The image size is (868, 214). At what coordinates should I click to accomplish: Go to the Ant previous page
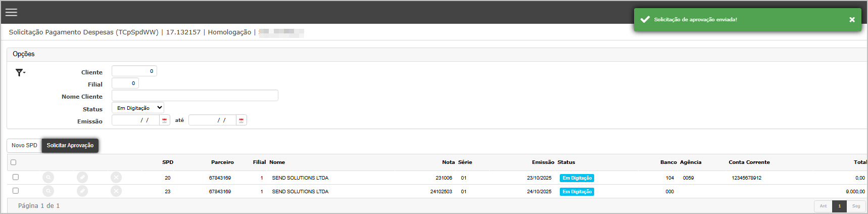[823, 206]
